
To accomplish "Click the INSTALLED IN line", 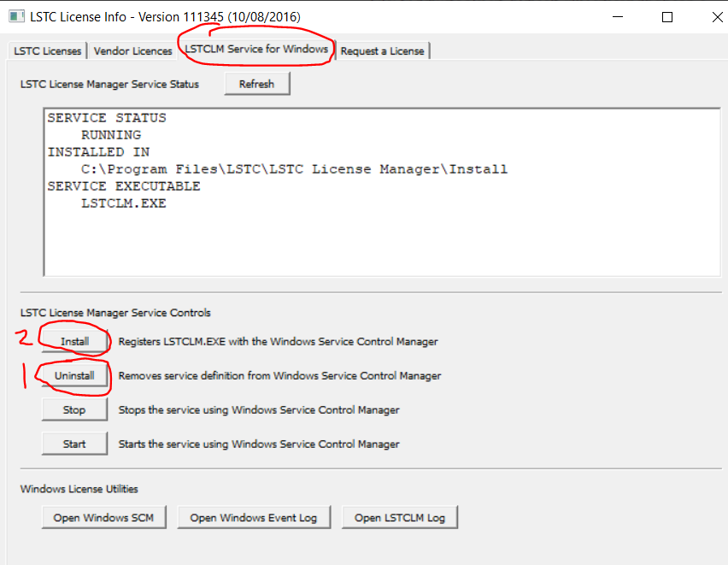I will click(x=98, y=152).
